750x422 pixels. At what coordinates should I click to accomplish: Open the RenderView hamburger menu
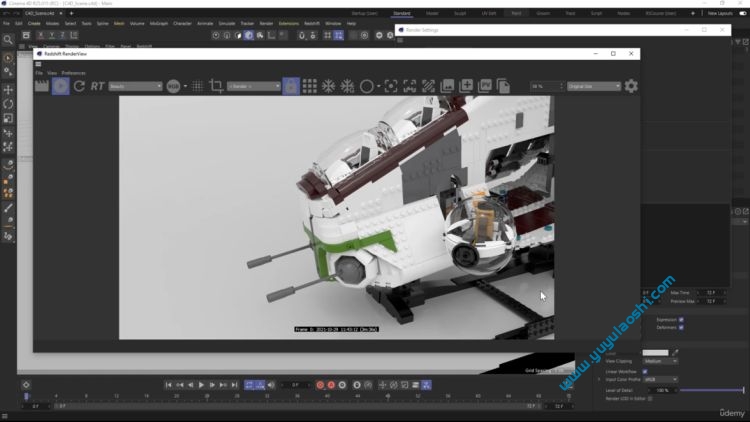(38, 64)
